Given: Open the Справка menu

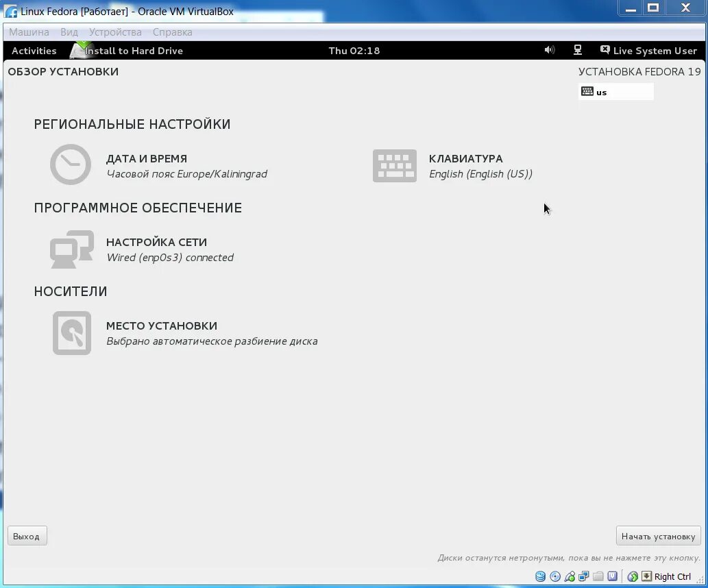Looking at the screenshot, I should [172, 32].
